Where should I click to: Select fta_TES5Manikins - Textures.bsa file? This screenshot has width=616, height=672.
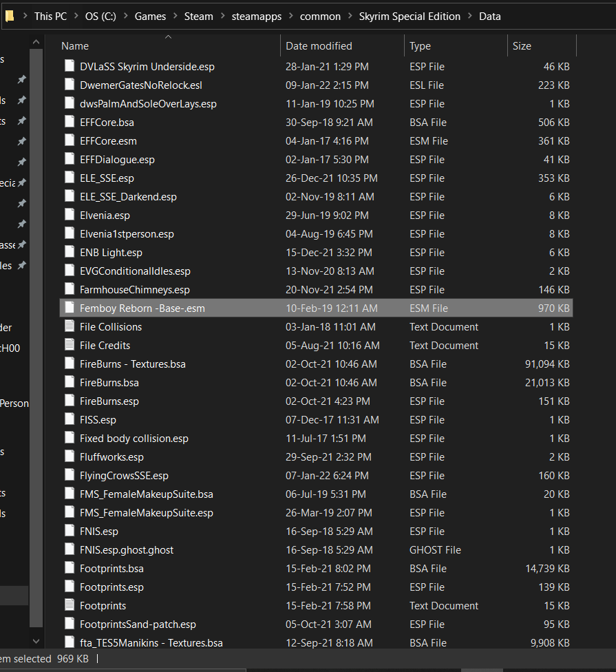151,643
